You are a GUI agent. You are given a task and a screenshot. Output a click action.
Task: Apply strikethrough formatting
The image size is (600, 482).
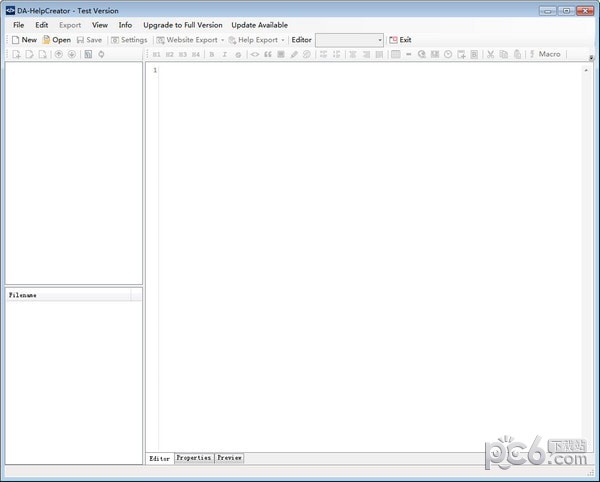[238, 54]
